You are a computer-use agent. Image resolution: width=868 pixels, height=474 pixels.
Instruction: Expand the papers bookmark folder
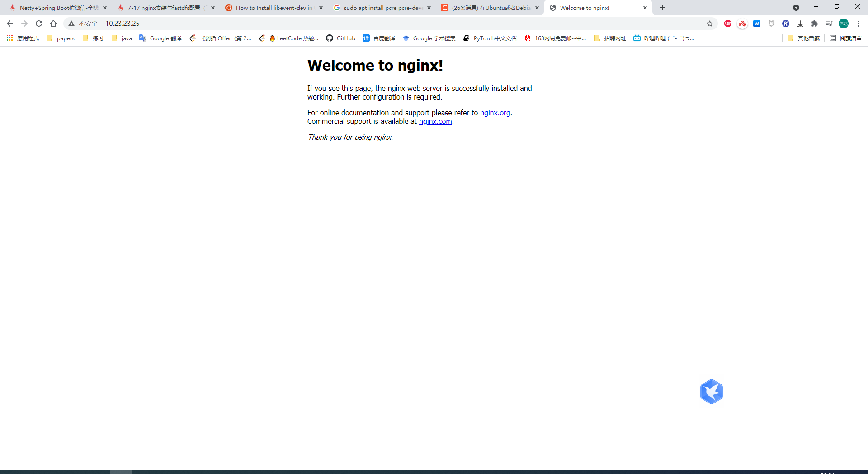(61, 38)
